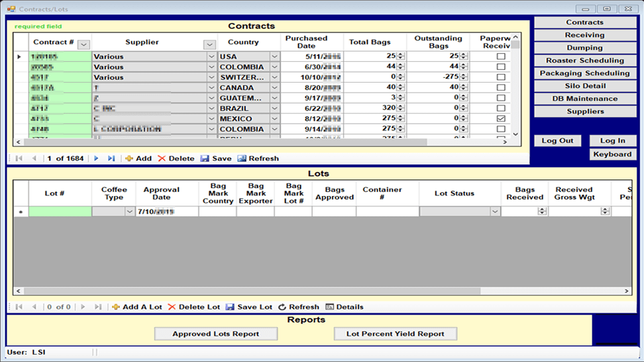Image resolution: width=644 pixels, height=362 pixels.
Task: Switch to Receiving
Action: [585, 35]
